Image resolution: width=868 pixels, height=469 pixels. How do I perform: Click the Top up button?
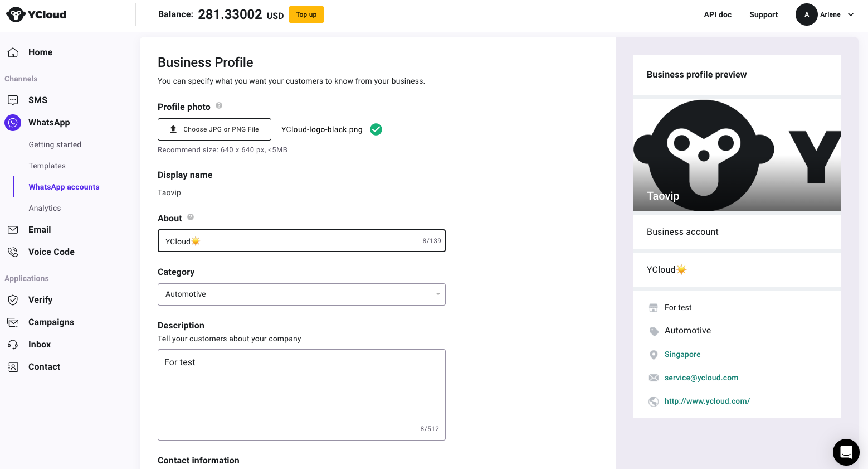(x=306, y=14)
